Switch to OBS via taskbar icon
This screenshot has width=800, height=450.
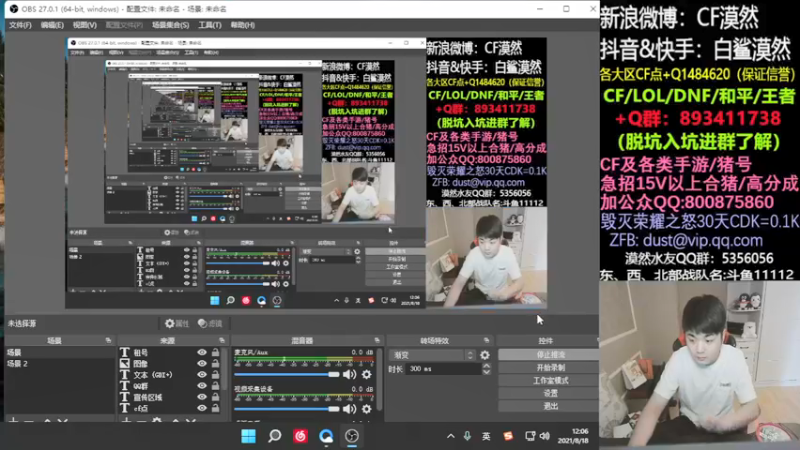point(352,436)
